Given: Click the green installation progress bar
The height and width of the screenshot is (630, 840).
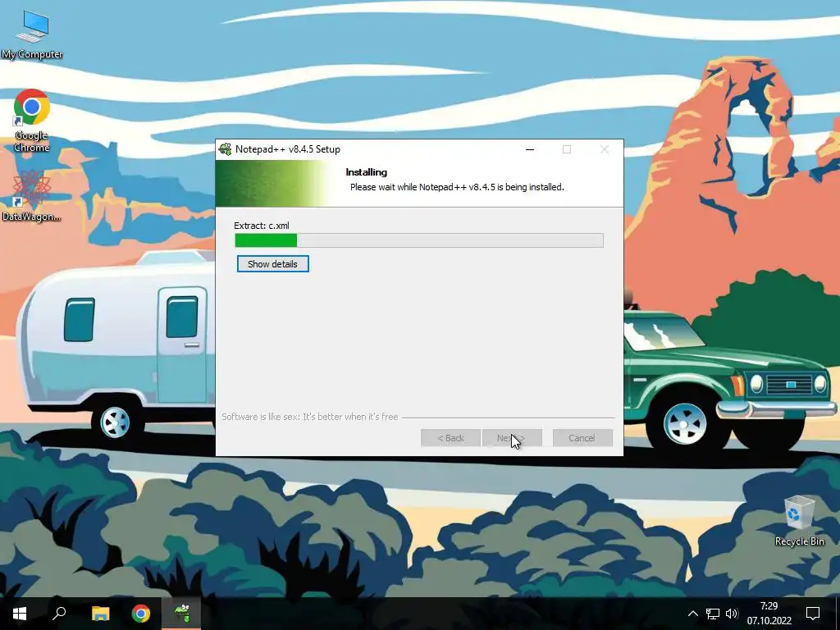Looking at the screenshot, I should (x=419, y=240).
